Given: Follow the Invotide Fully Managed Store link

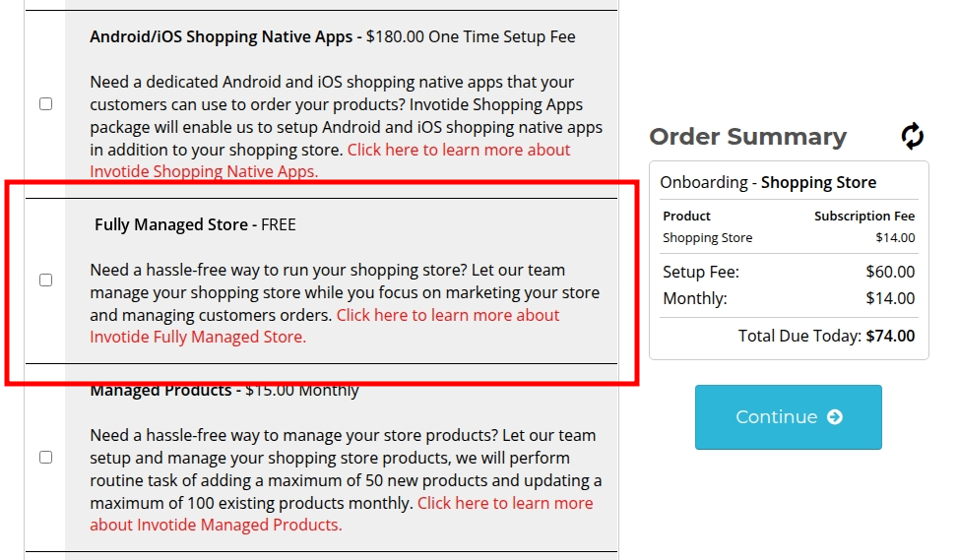Looking at the screenshot, I should 325,326.
